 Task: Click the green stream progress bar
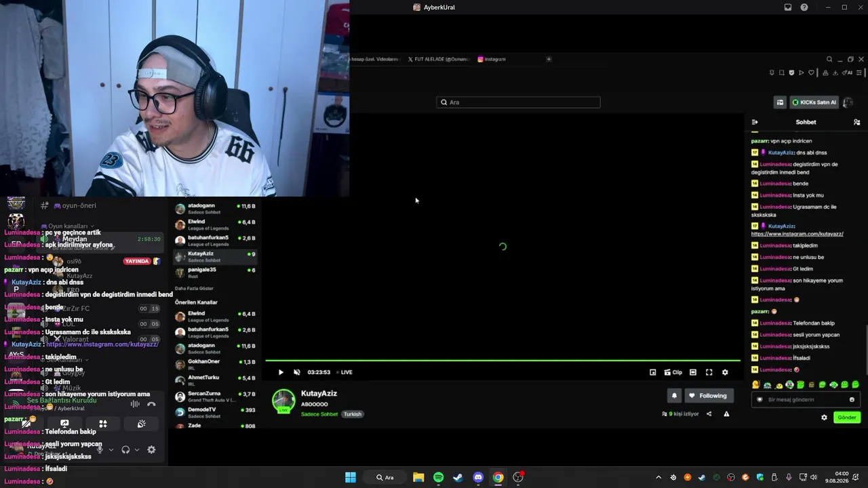(502, 361)
